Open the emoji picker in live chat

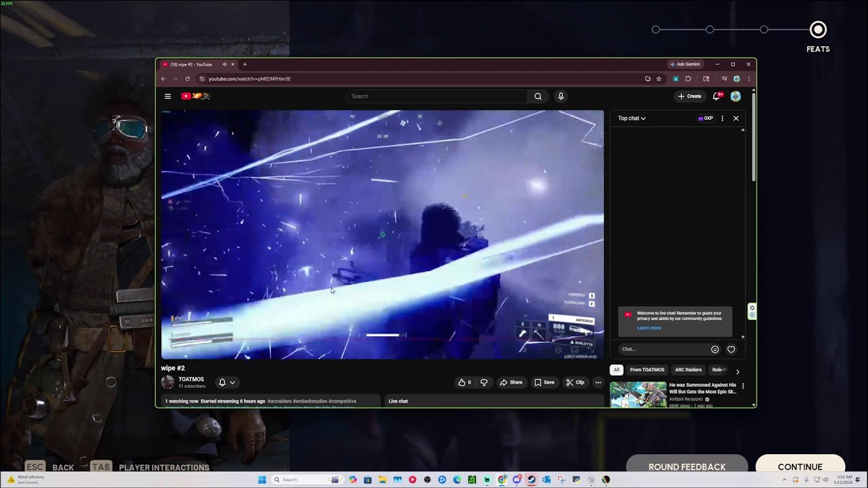click(715, 349)
